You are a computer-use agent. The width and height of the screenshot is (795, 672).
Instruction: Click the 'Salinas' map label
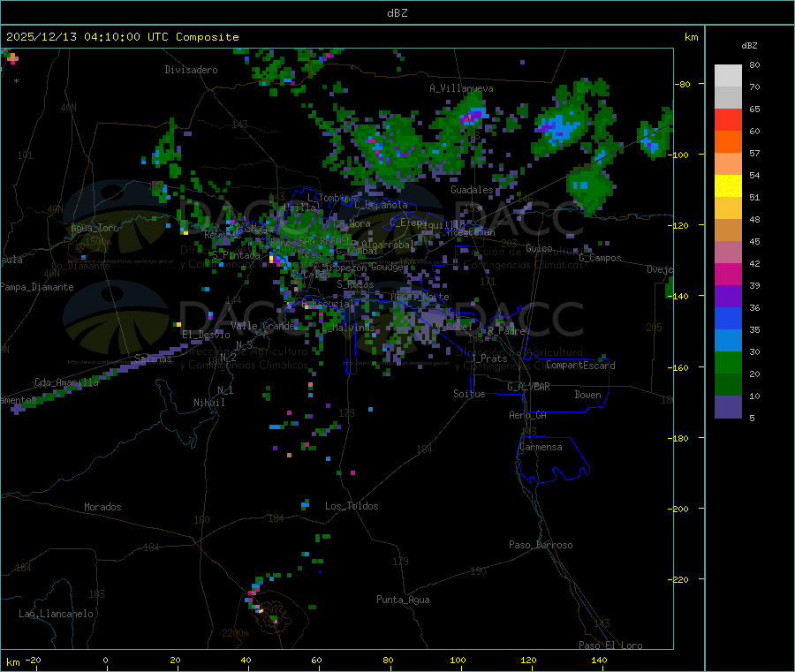pyautogui.click(x=153, y=359)
